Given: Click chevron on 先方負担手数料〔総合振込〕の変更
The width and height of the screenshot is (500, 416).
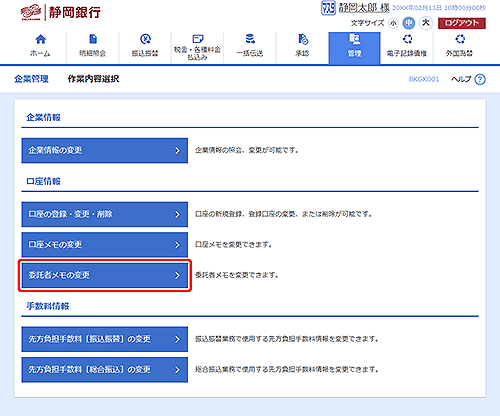Looking at the screenshot, I should coord(177,370).
